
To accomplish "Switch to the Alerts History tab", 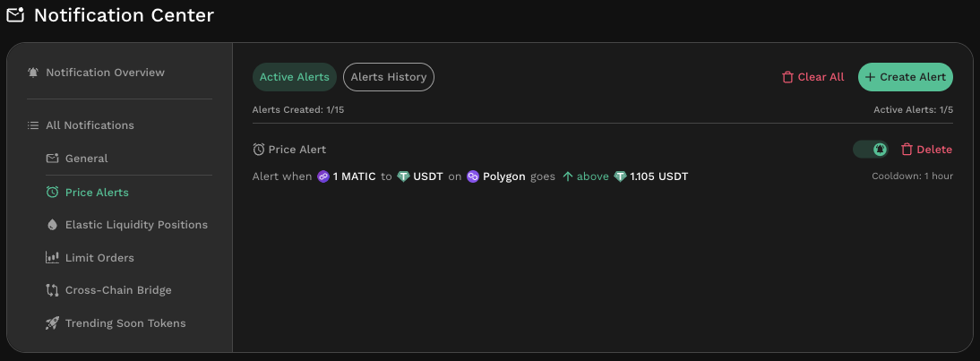I will (388, 77).
